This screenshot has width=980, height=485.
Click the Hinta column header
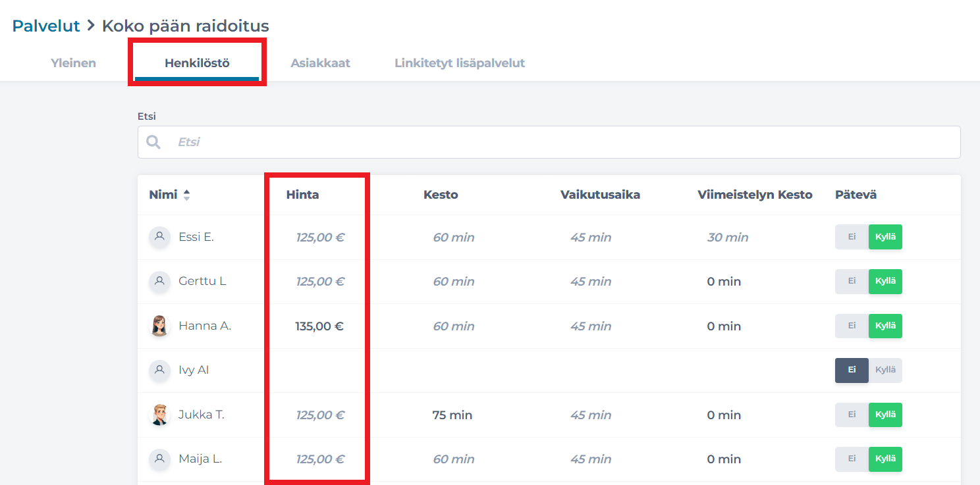[302, 195]
